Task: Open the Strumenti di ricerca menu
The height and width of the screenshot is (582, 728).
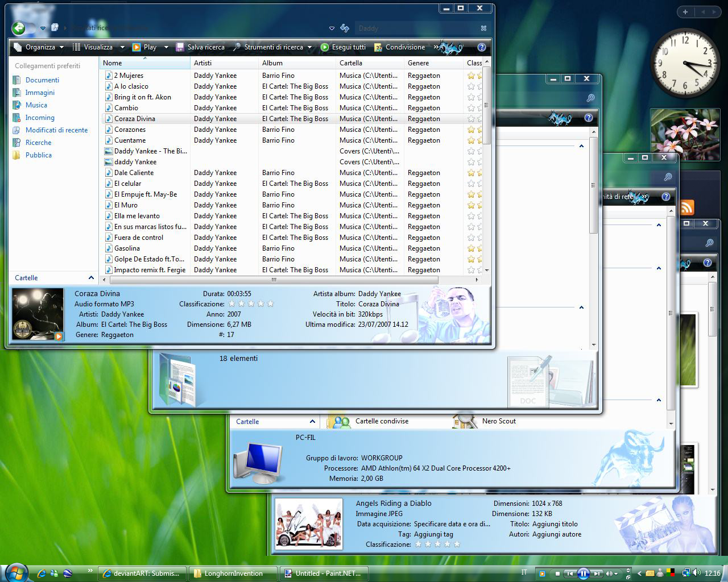Action: pyautogui.click(x=272, y=47)
